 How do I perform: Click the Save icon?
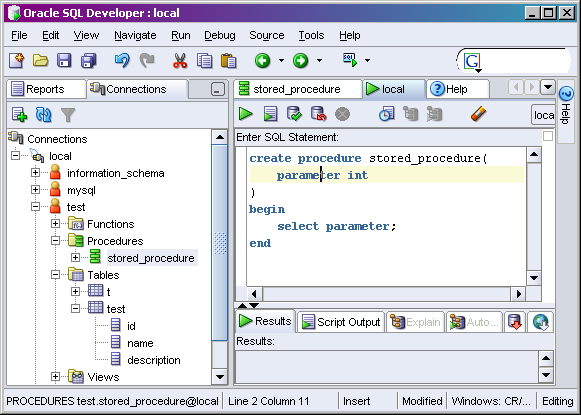pyautogui.click(x=64, y=60)
